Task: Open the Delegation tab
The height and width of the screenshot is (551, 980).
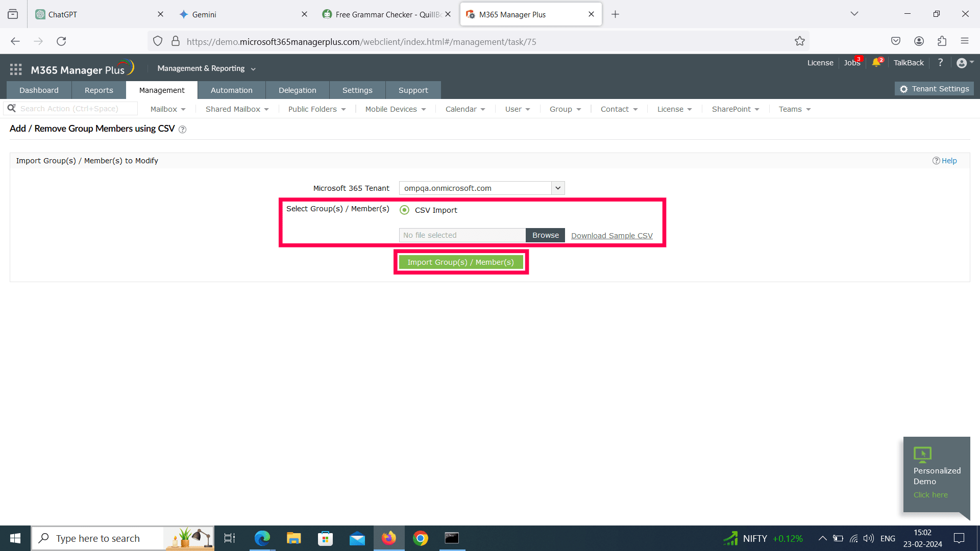Action: (298, 90)
